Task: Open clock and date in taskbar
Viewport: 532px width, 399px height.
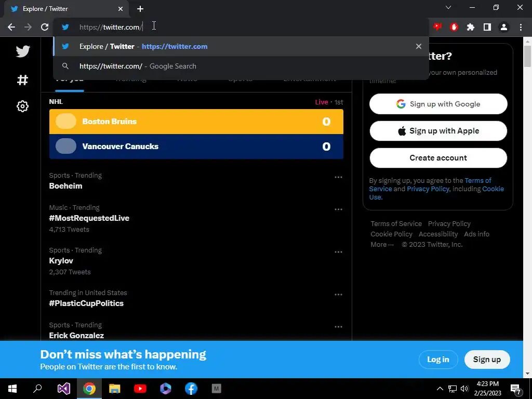Action: pos(487,389)
